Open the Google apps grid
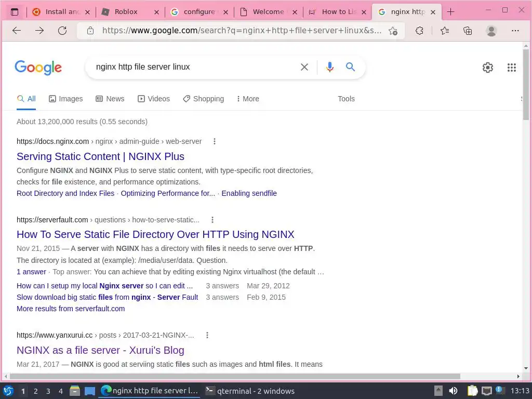The width and height of the screenshot is (532, 399). click(x=512, y=68)
